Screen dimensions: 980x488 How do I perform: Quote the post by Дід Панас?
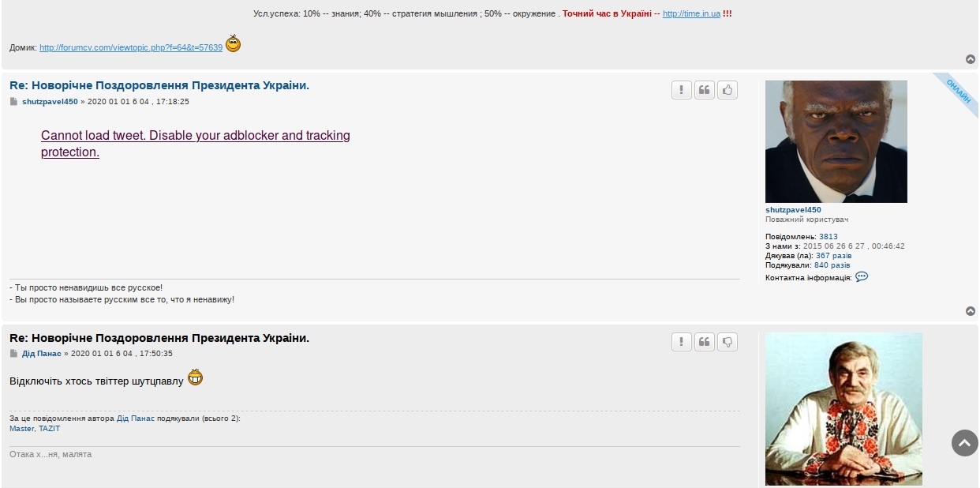pyautogui.click(x=705, y=342)
